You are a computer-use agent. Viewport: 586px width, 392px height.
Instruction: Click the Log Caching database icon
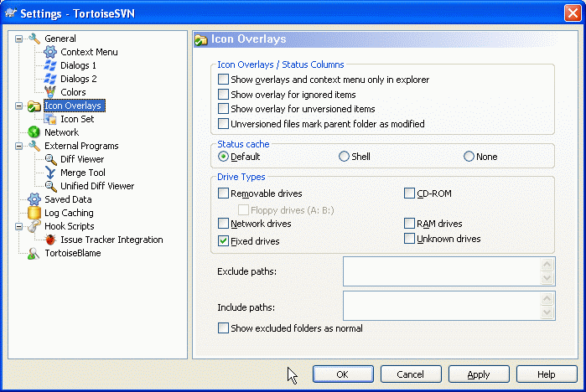[34, 213]
